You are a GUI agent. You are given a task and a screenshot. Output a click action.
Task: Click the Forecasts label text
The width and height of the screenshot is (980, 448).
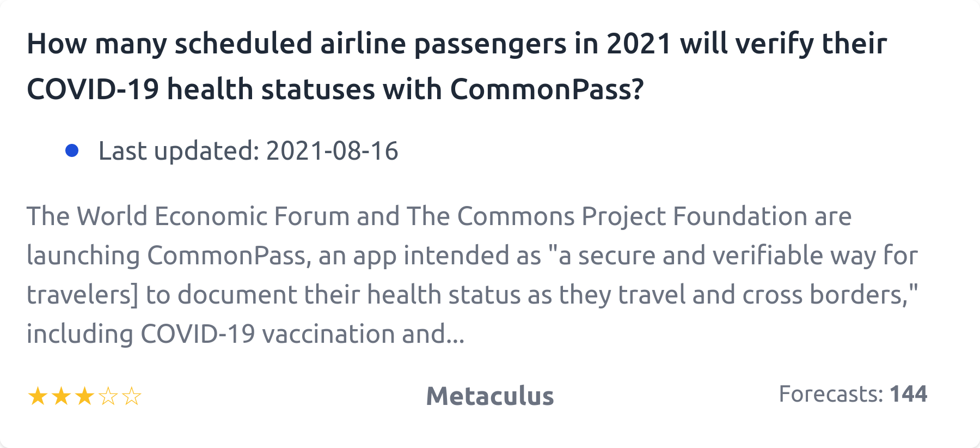click(830, 394)
